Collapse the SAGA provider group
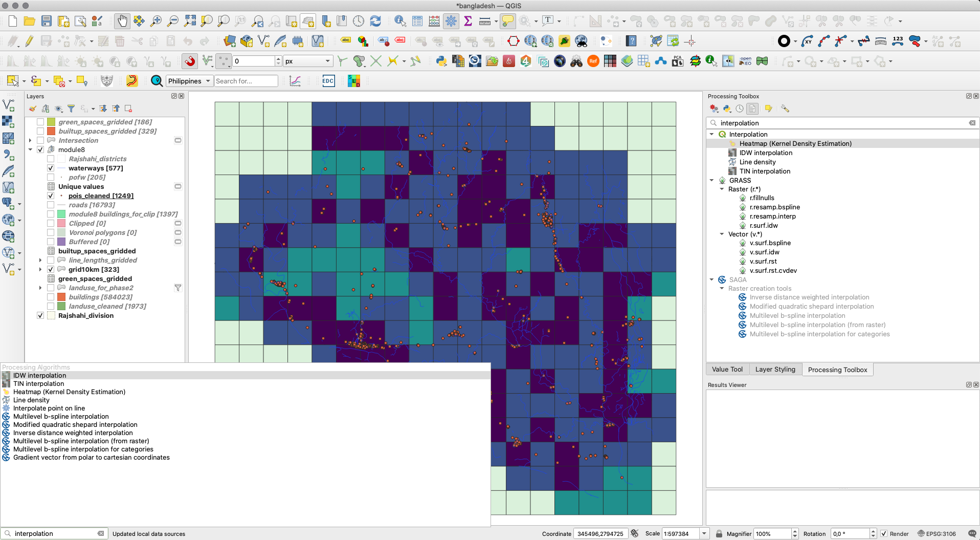This screenshot has height=540, width=980. [711, 279]
